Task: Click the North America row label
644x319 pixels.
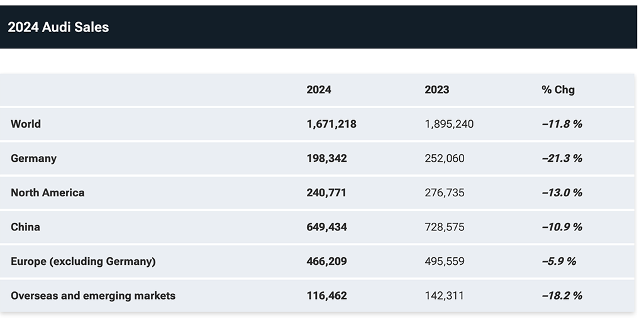Action: pos(48,193)
